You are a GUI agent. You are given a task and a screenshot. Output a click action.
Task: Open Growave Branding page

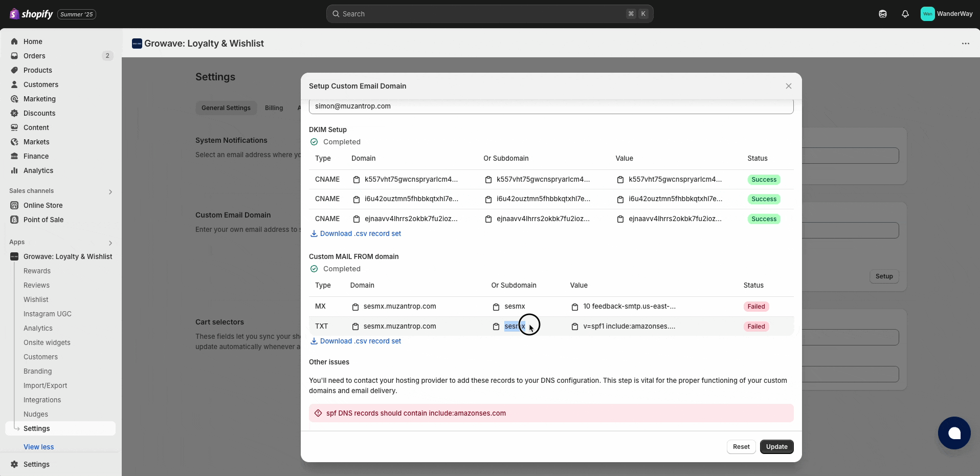pyautogui.click(x=38, y=371)
